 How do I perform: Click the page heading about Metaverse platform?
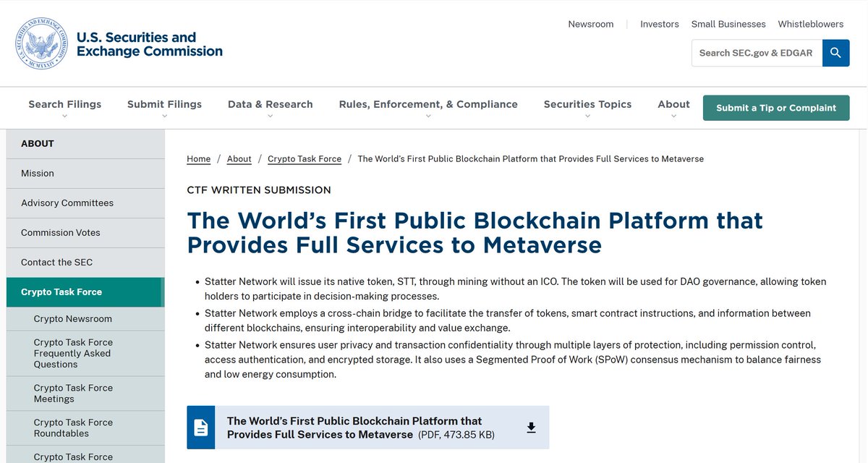(475, 232)
